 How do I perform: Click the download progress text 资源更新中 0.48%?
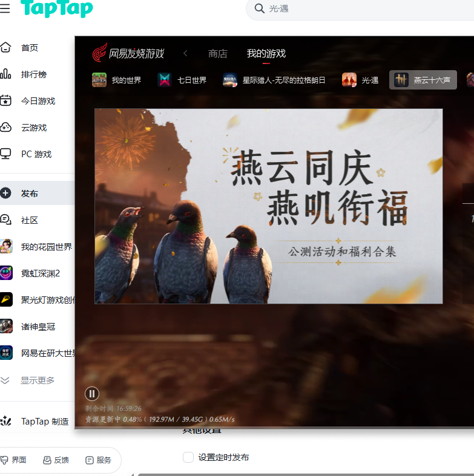(160, 420)
